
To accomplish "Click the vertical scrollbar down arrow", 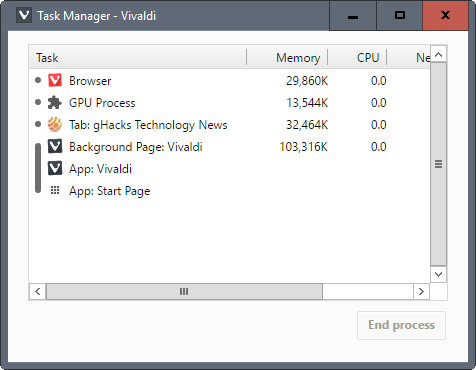I will point(438,274).
